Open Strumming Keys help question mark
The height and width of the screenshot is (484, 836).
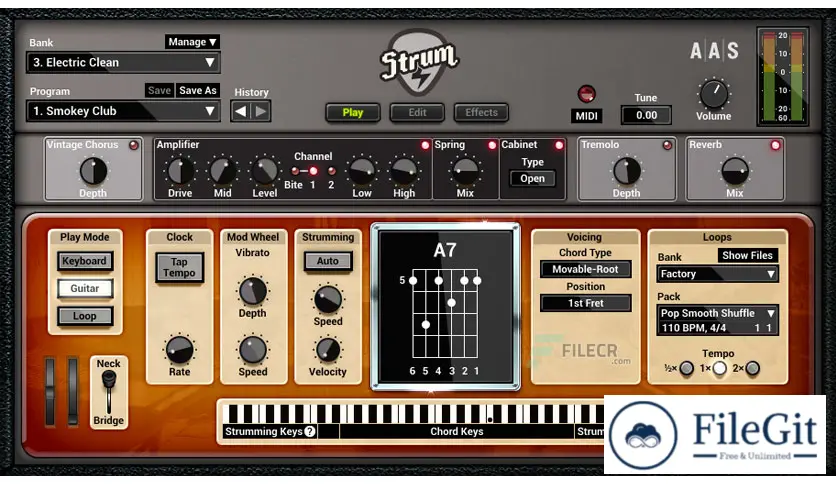pyautogui.click(x=310, y=431)
